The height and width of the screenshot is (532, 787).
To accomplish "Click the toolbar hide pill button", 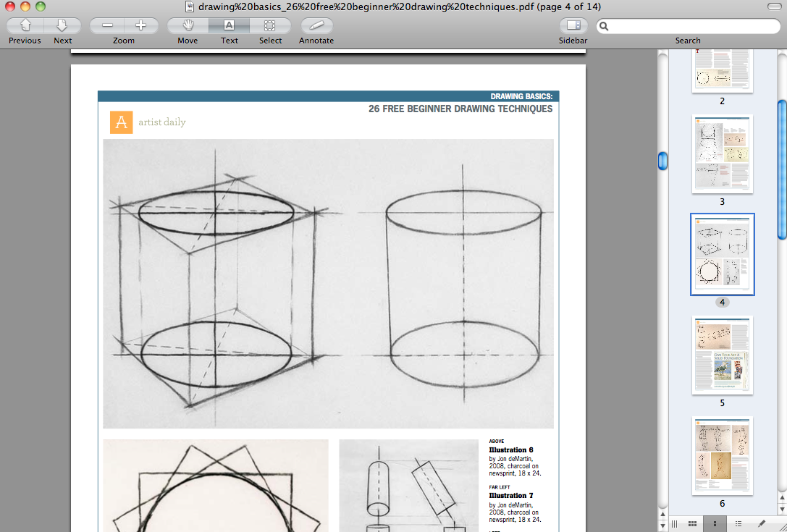I will point(774,7).
